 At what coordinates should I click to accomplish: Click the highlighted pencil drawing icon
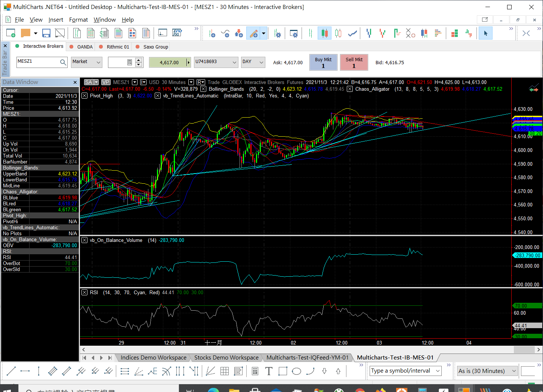tap(254, 33)
